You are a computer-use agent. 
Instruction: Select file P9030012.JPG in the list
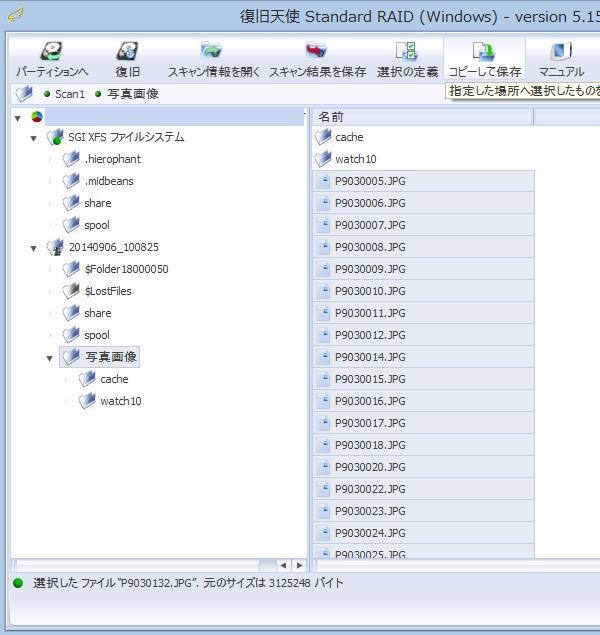pyautogui.click(x=369, y=335)
